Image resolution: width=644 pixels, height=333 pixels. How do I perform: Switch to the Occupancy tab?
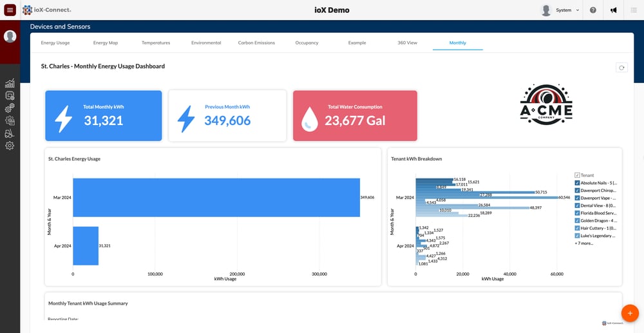click(307, 43)
